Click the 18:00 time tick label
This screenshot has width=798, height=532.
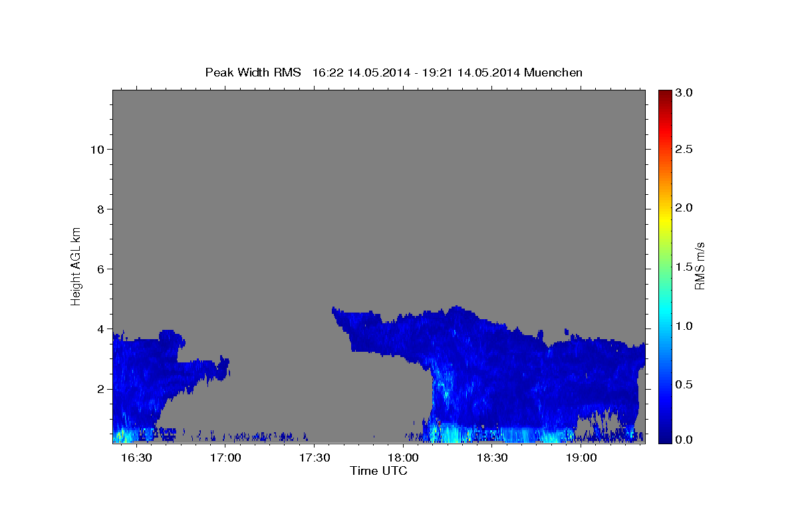coord(403,458)
